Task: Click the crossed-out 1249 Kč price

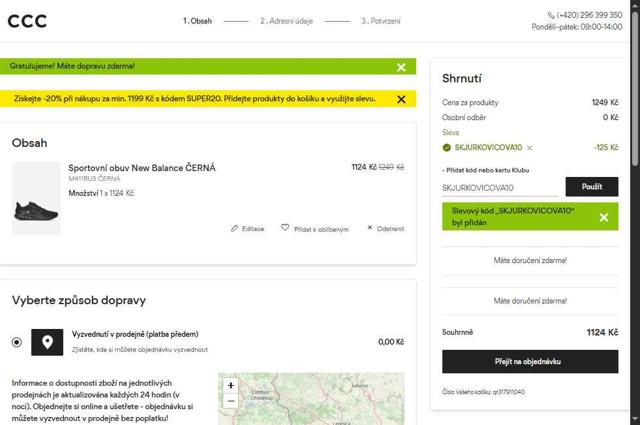Action: (391, 167)
